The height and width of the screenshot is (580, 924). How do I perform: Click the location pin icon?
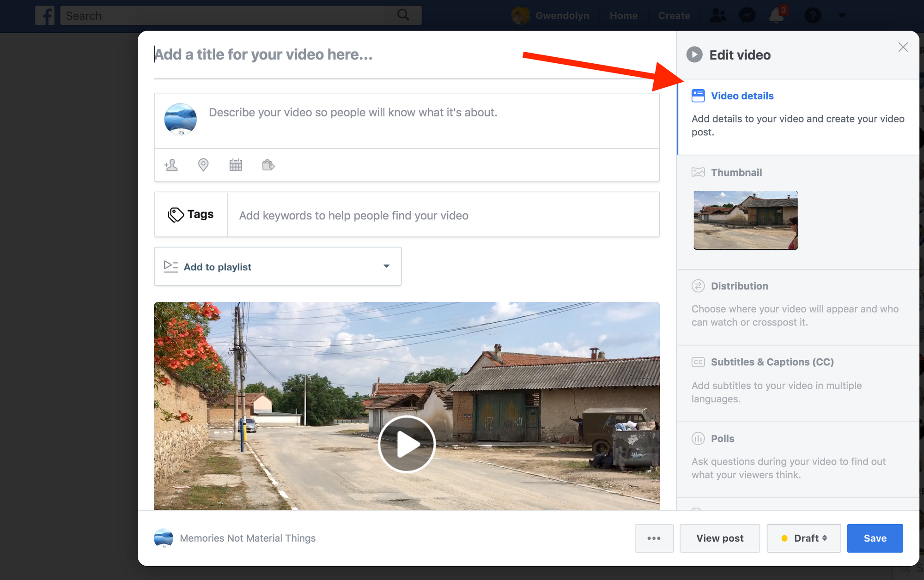click(x=203, y=165)
